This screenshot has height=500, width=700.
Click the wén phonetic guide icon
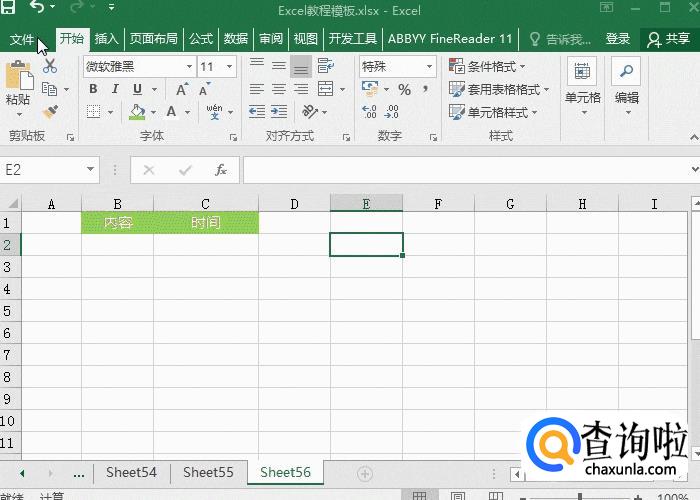tap(214, 112)
